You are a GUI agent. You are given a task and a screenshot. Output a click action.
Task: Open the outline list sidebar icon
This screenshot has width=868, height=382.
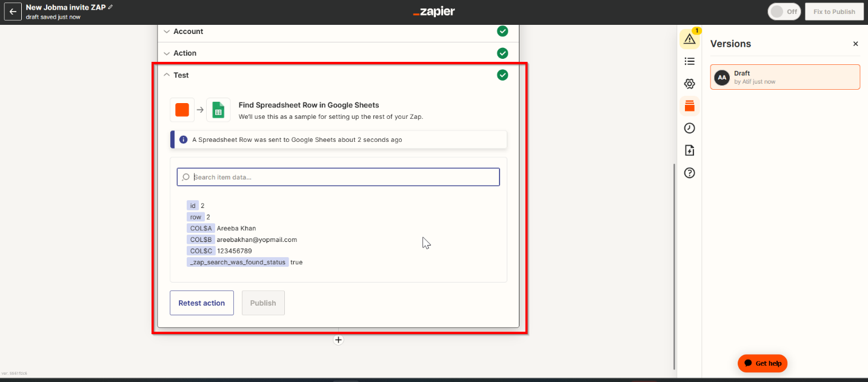pos(689,61)
